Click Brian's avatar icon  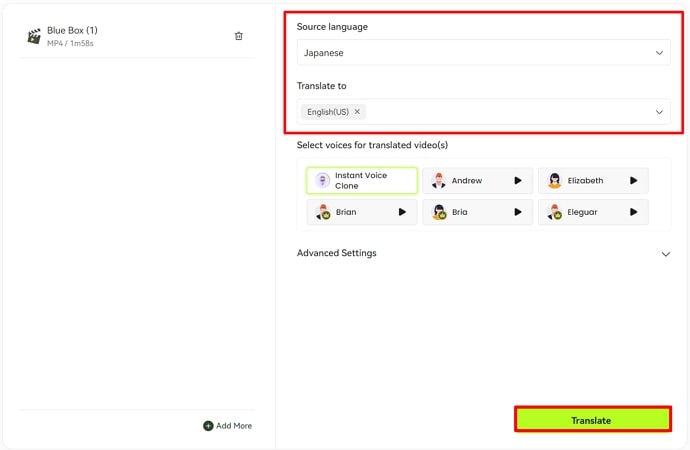click(x=323, y=212)
